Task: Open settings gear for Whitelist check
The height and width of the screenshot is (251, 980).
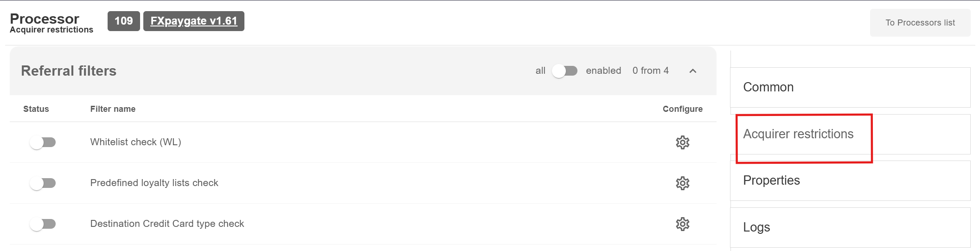Action: tap(682, 142)
